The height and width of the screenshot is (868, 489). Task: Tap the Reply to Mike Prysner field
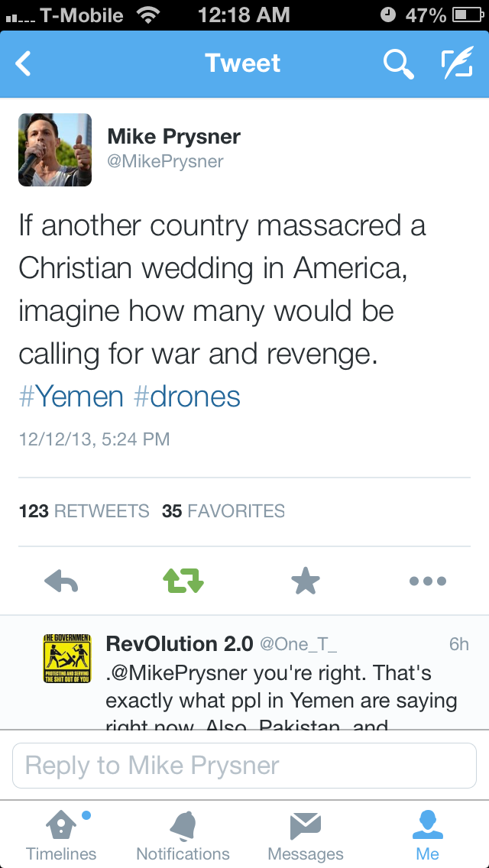point(244,766)
